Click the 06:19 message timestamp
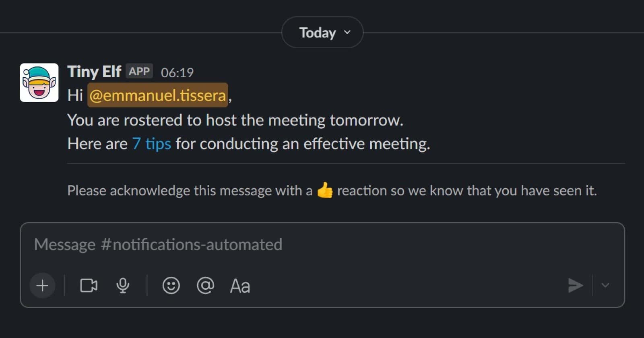 (177, 73)
